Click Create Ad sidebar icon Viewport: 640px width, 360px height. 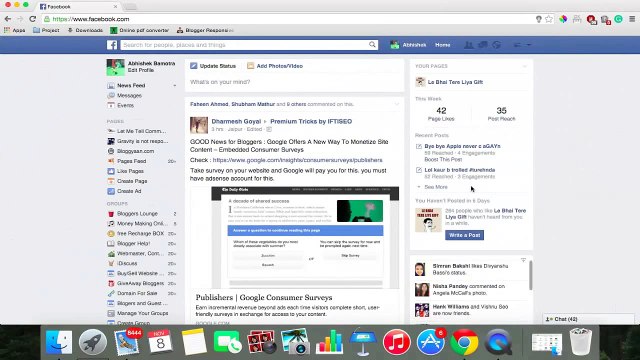pos(111,191)
